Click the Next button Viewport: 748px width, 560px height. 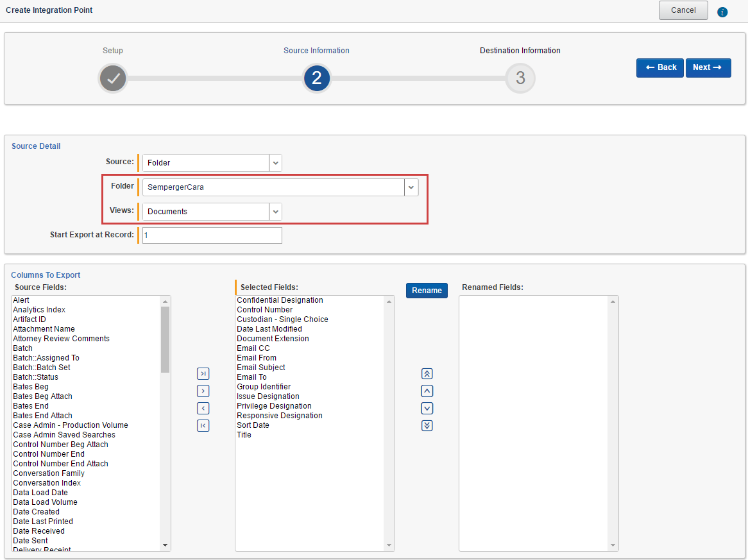point(708,68)
